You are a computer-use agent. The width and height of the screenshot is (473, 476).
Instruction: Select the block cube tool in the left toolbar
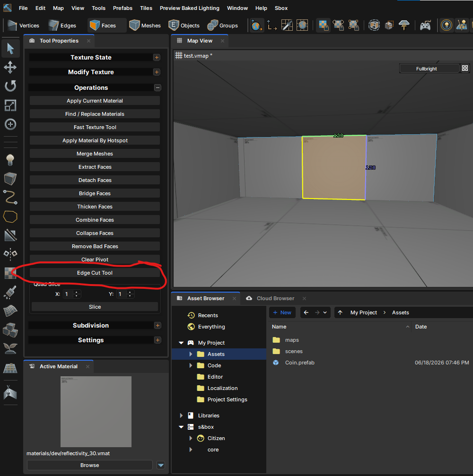[x=10, y=179]
